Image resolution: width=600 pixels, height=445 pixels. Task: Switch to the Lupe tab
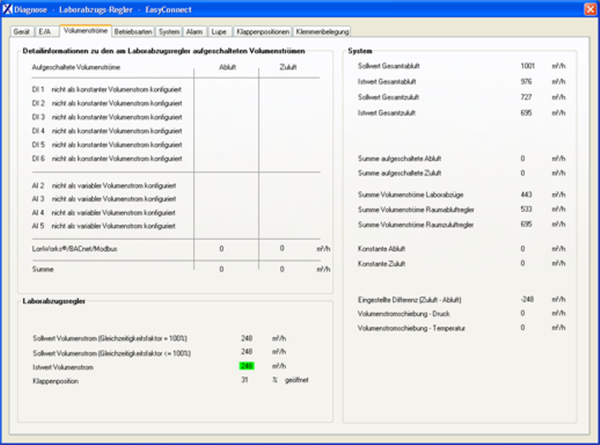[219, 32]
